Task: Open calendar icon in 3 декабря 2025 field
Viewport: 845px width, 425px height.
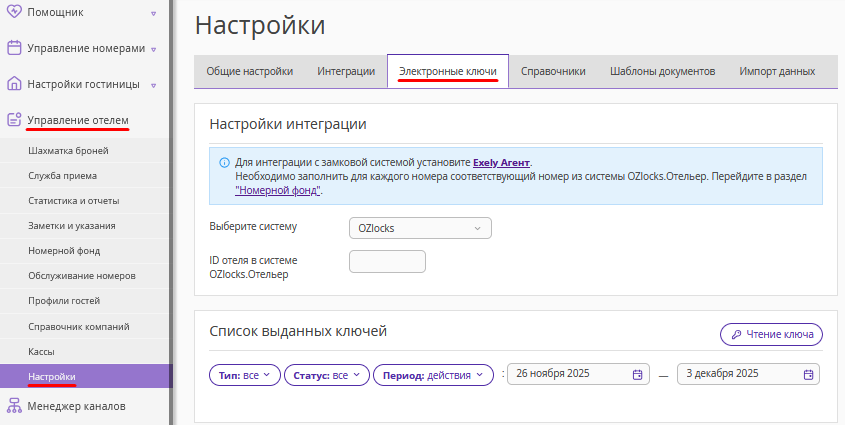Action: tap(808, 374)
